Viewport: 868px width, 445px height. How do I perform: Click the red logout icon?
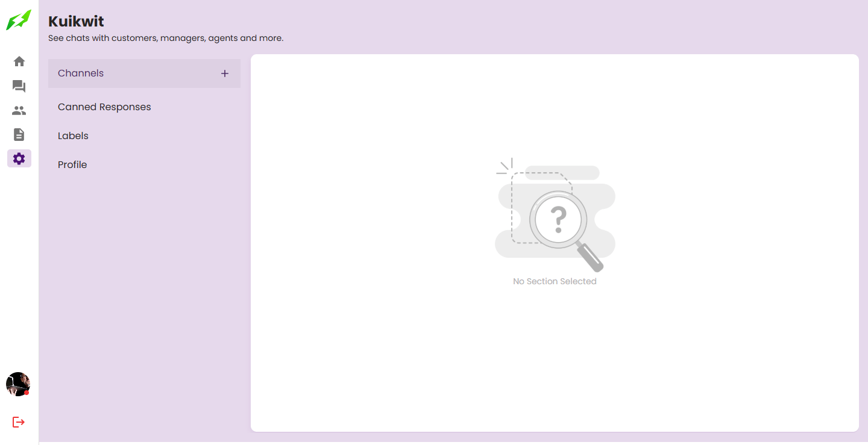pyautogui.click(x=19, y=422)
